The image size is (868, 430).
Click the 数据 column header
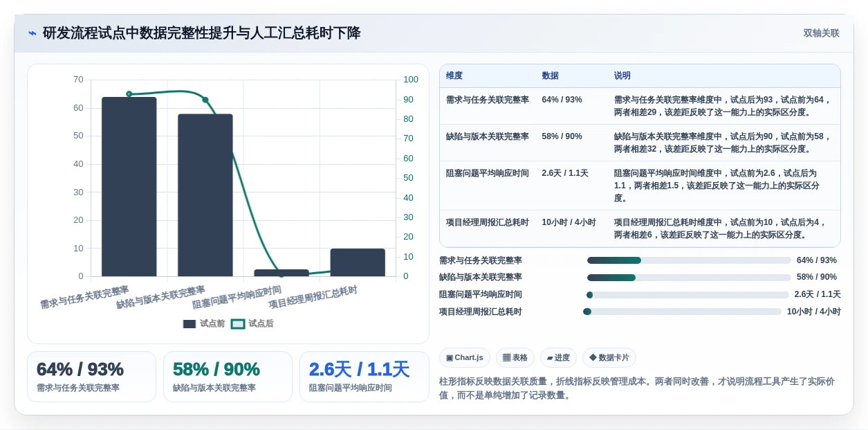click(551, 75)
